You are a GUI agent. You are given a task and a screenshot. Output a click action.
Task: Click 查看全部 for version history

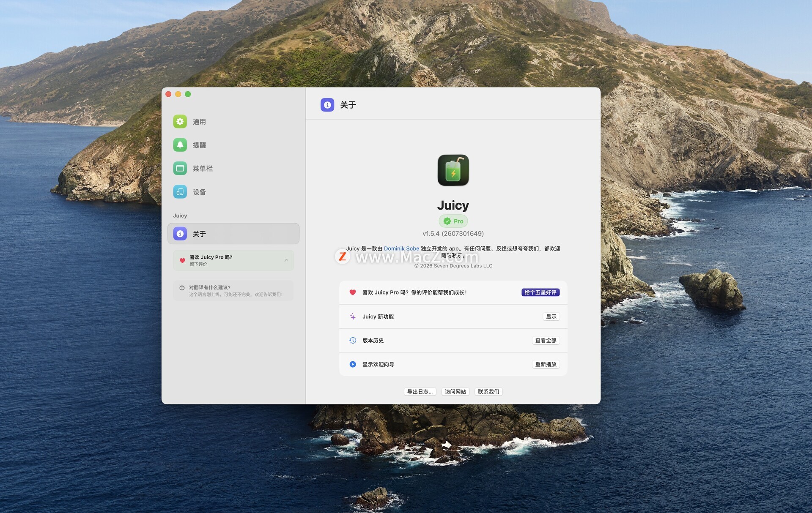(546, 340)
